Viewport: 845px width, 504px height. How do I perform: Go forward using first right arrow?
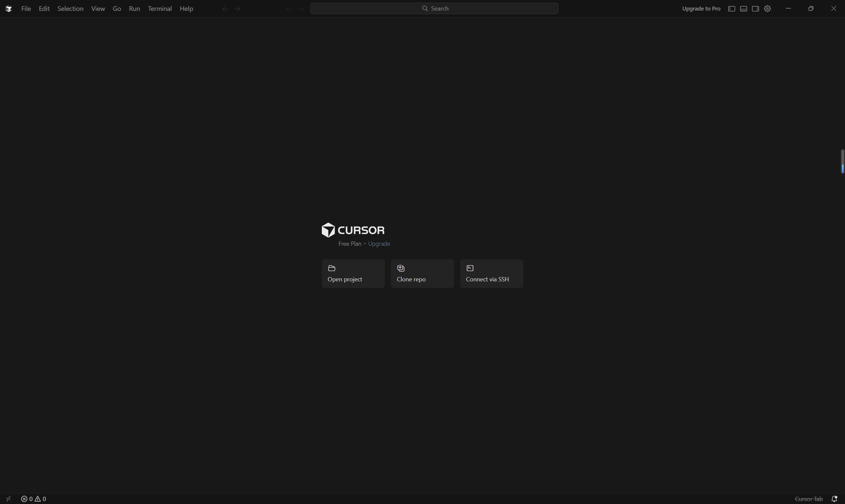pyautogui.click(x=238, y=9)
